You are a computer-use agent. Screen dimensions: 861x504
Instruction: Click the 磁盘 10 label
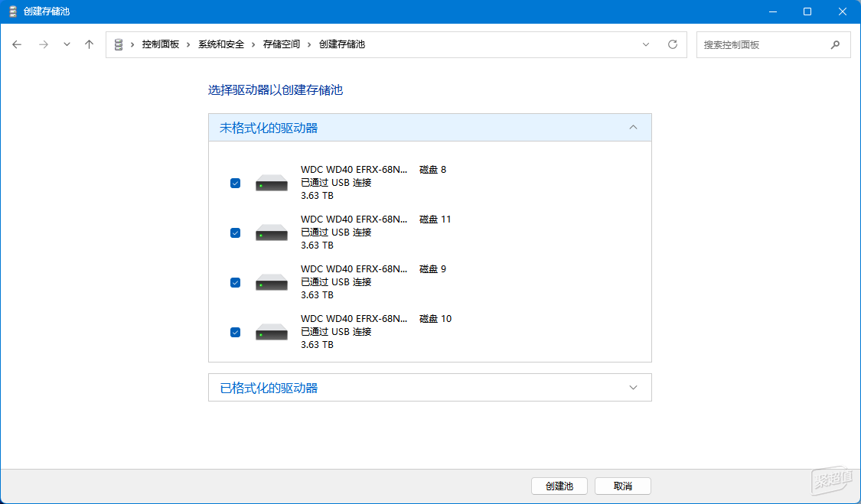435,318
